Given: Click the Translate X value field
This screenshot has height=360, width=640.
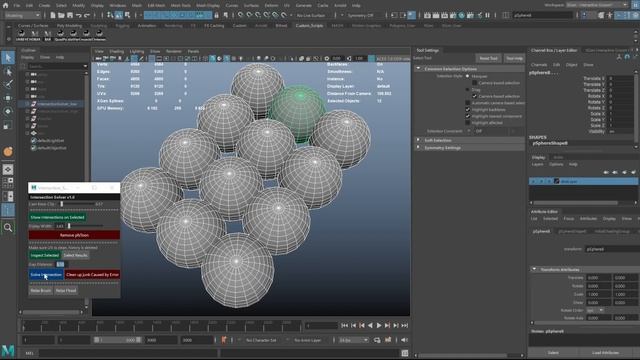Looking at the screenshot, I should click(621, 78).
